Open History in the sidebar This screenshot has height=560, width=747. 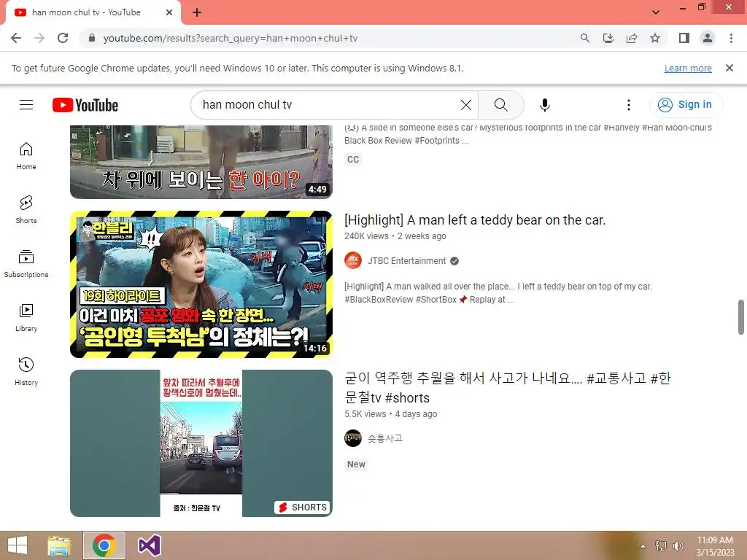tap(26, 372)
